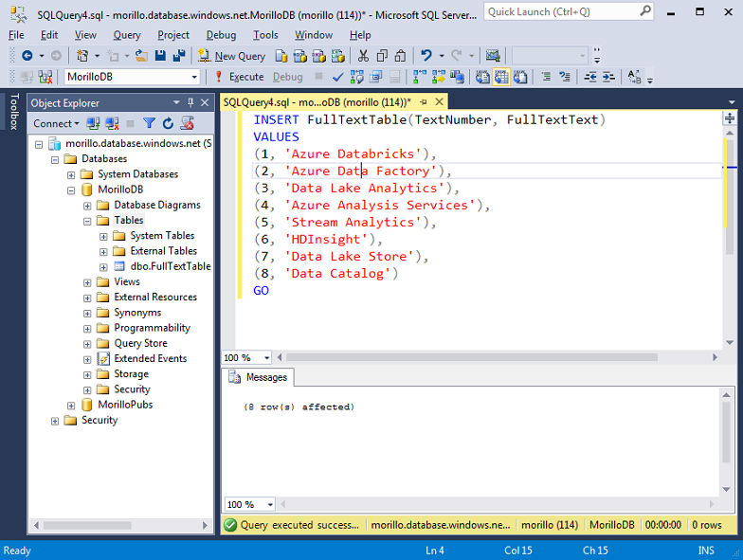Click Specify Values for Template Parameters icon
This screenshot has height=560, width=743.
[x=634, y=77]
